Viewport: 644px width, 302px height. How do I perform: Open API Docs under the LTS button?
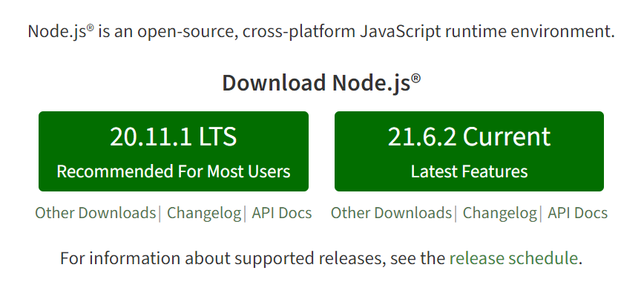pyautogui.click(x=282, y=213)
